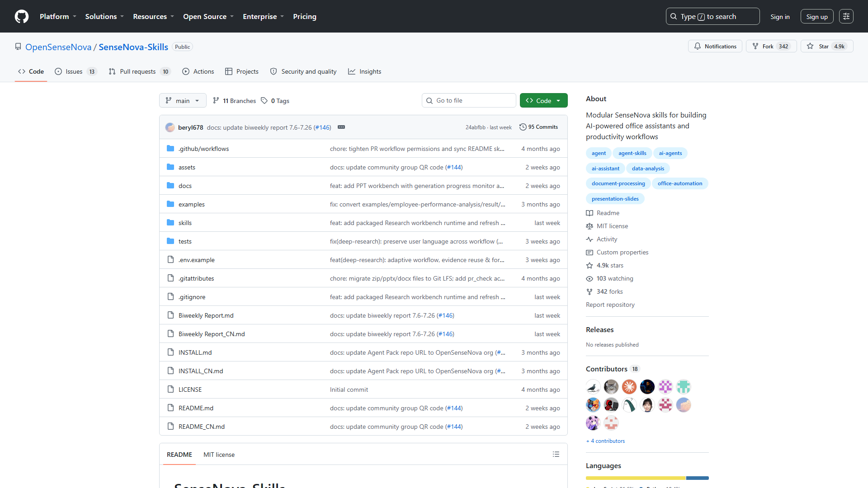The height and width of the screenshot is (488, 868).
Task: Click the + 4 contributors link
Action: click(605, 441)
